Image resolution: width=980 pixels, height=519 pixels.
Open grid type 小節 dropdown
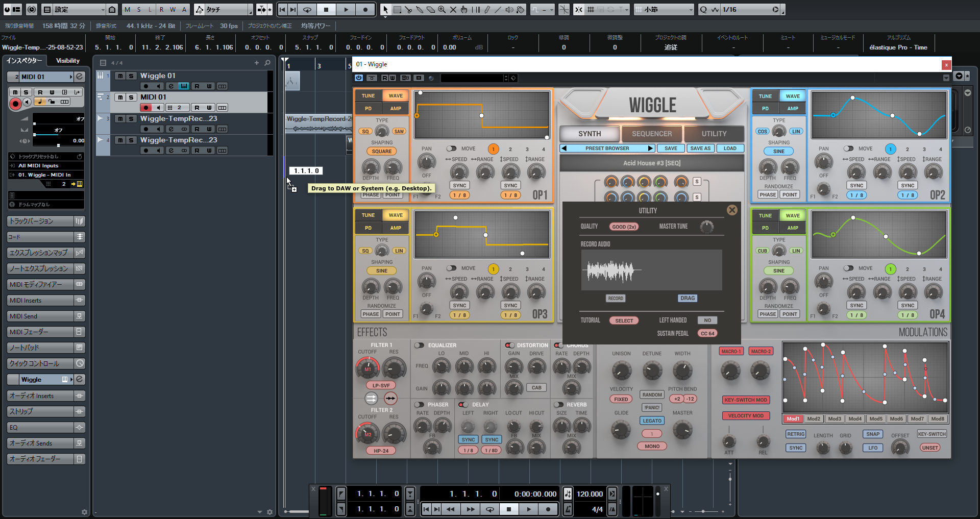664,9
